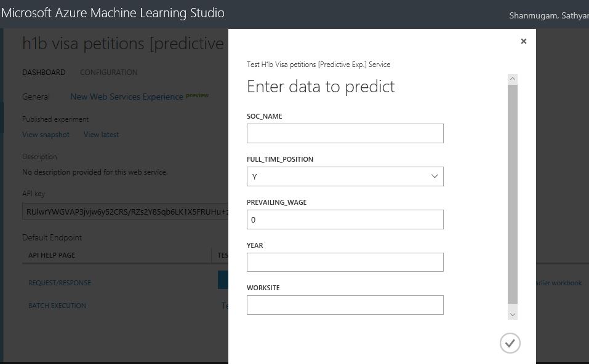Open the New Web Services Experience preview
Image resolution: width=589 pixels, height=364 pixels.
[x=126, y=96]
